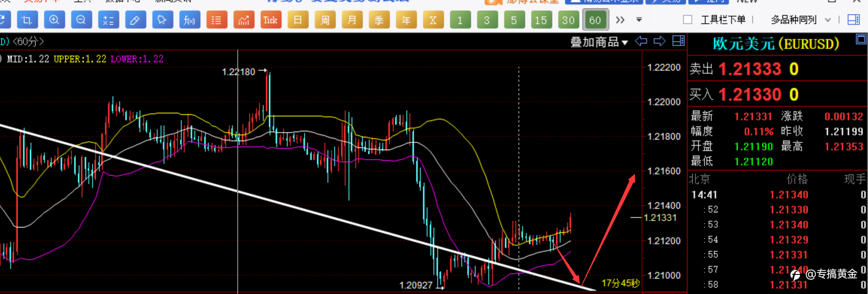This screenshot has width=868, height=294.
Task: Click the buy price 1.21330
Action: [x=750, y=94]
